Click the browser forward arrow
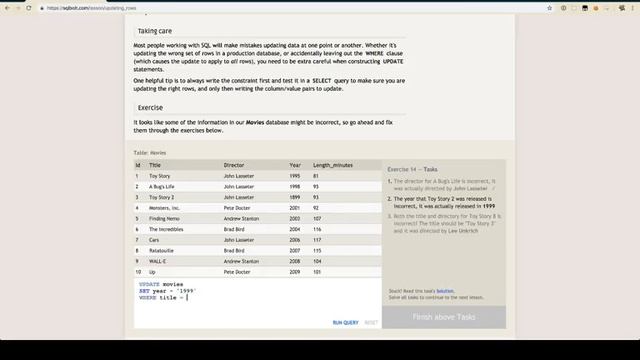The width and height of the screenshot is (640, 360). tap(18, 8)
